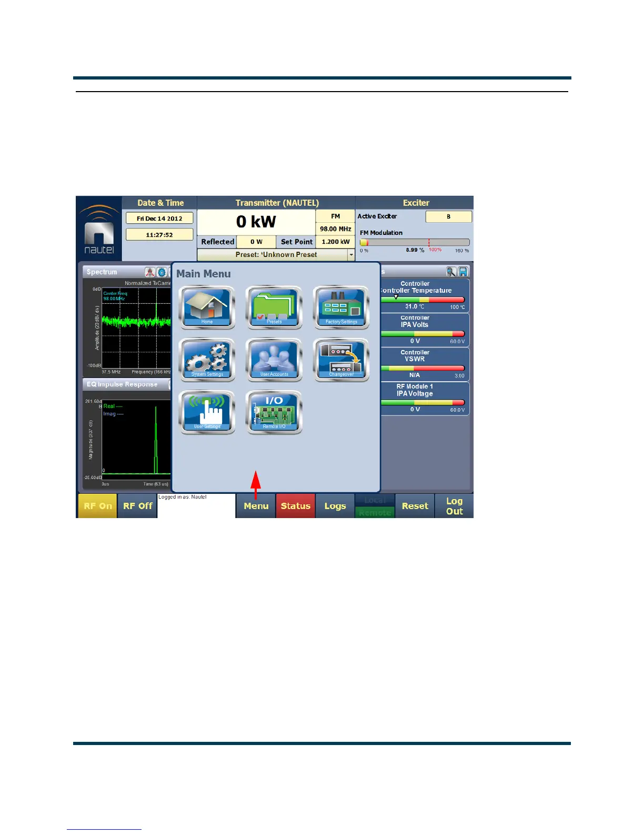Open the Logs page
The image size is (644, 834).
point(335,506)
